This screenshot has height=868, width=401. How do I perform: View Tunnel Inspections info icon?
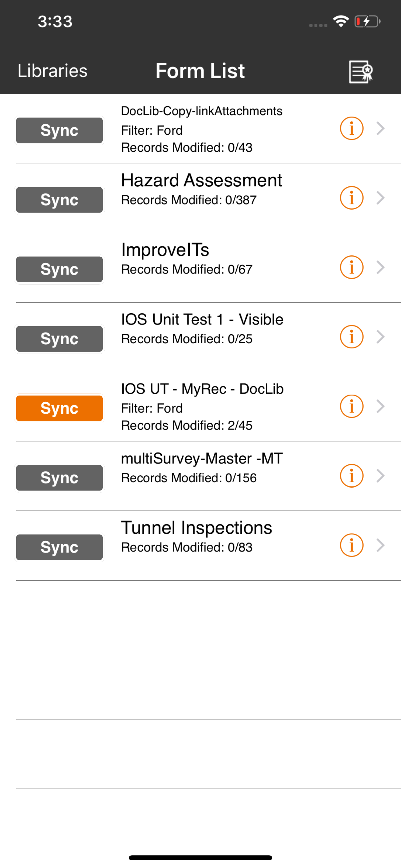[x=352, y=545]
